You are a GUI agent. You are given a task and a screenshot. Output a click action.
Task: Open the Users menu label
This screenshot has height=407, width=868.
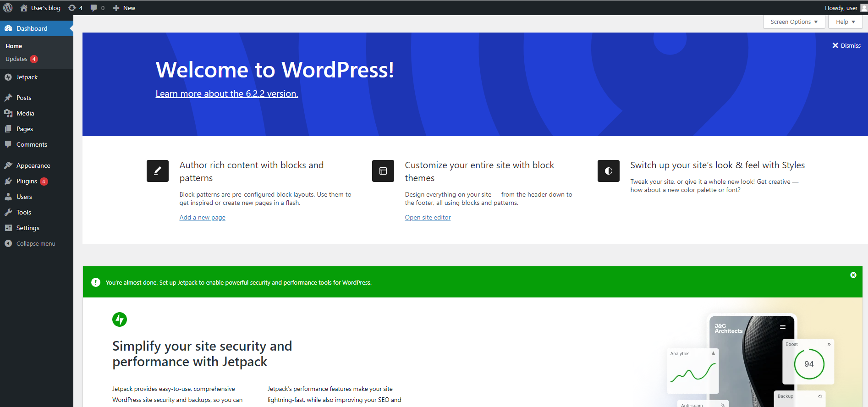[24, 197]
